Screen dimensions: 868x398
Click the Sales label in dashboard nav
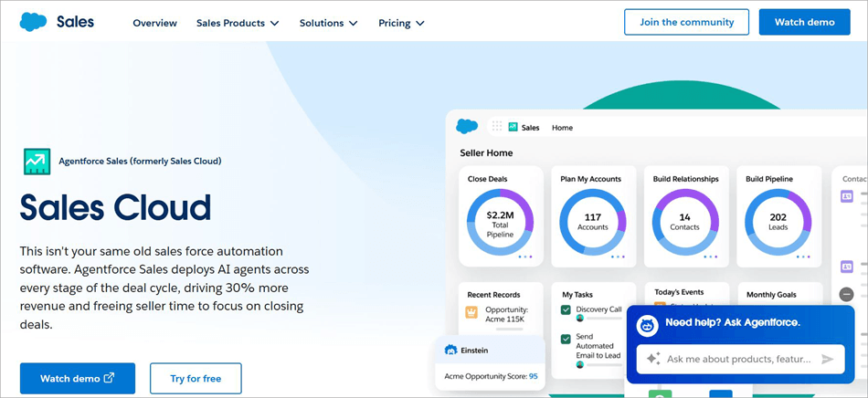pos(530,128)
